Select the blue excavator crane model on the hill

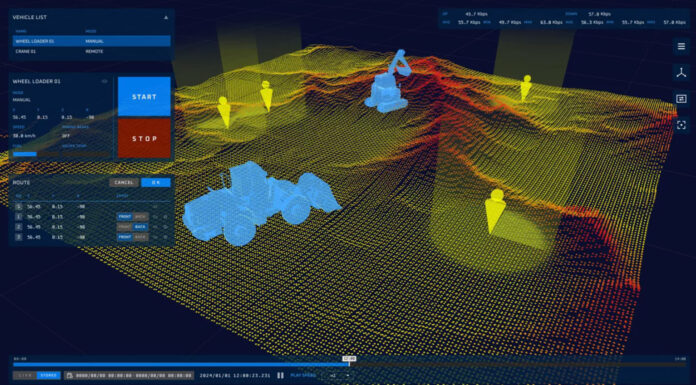pyautogui.click(x=387, y=81)
